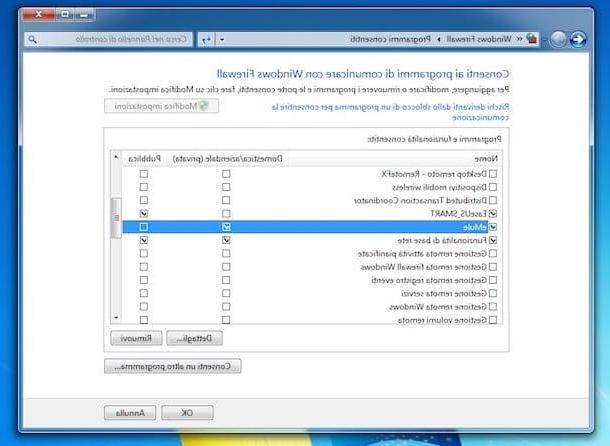Minimize the Windows Firewall window
This screenshot has width=610, height=446.
[84, 15]
